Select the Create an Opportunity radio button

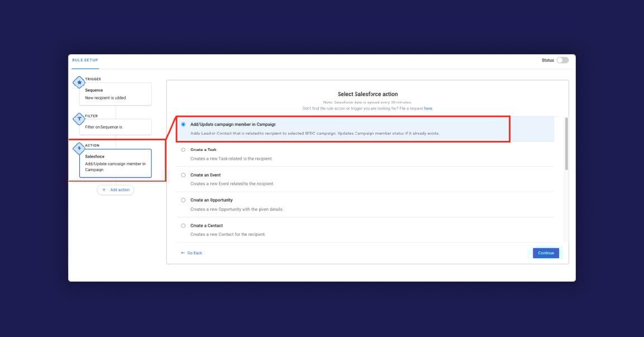tap(183, 200)
